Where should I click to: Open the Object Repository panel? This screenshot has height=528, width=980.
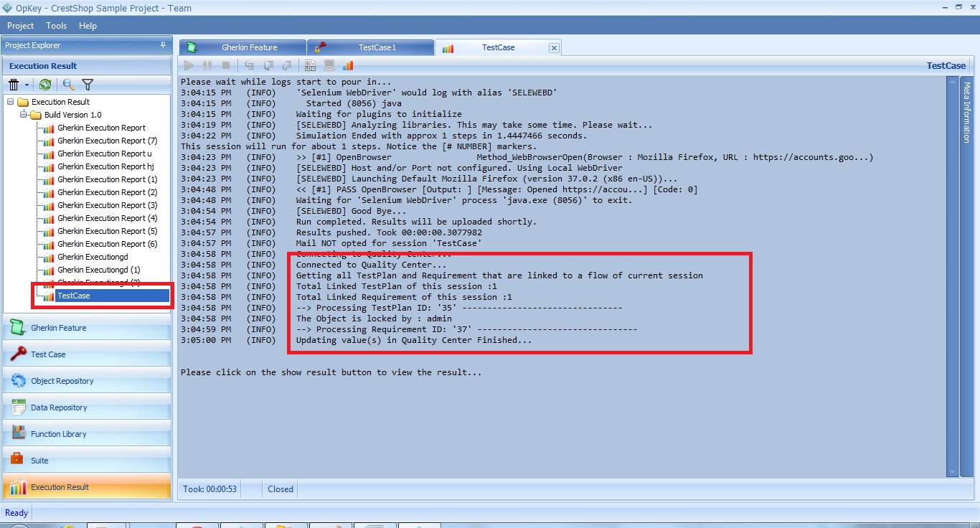tap(87, 381)
